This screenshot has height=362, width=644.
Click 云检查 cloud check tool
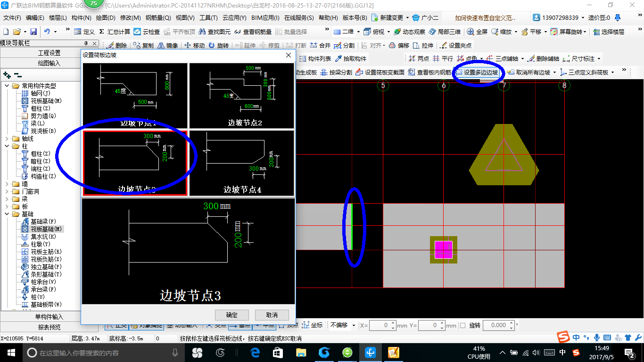coord(147,32)
